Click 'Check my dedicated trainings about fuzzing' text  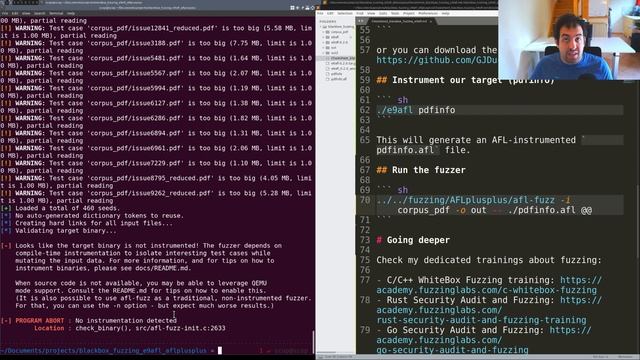coord(489,260)
